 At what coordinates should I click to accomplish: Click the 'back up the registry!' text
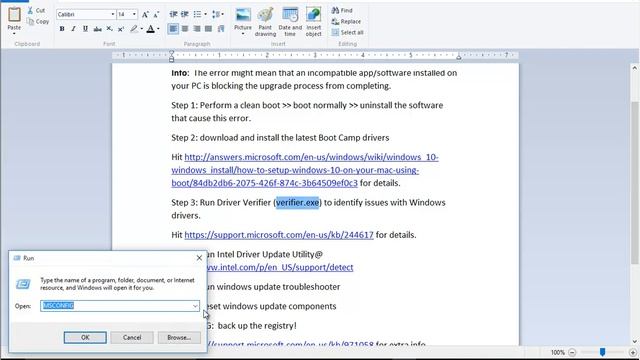[x=257, y=326]
